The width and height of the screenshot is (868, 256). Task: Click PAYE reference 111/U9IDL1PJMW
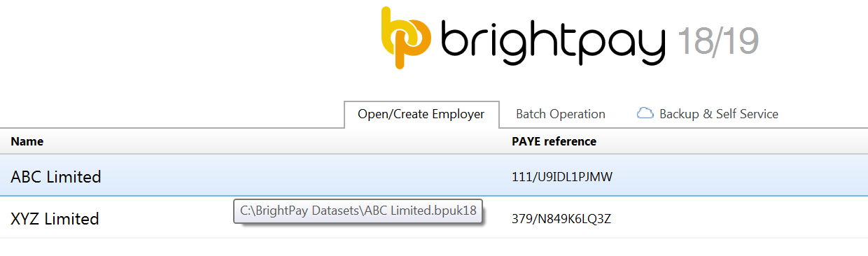[562, 178]
